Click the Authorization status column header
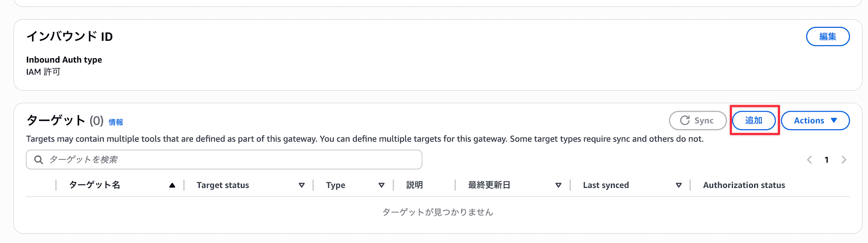 click(x=744, y=185)
